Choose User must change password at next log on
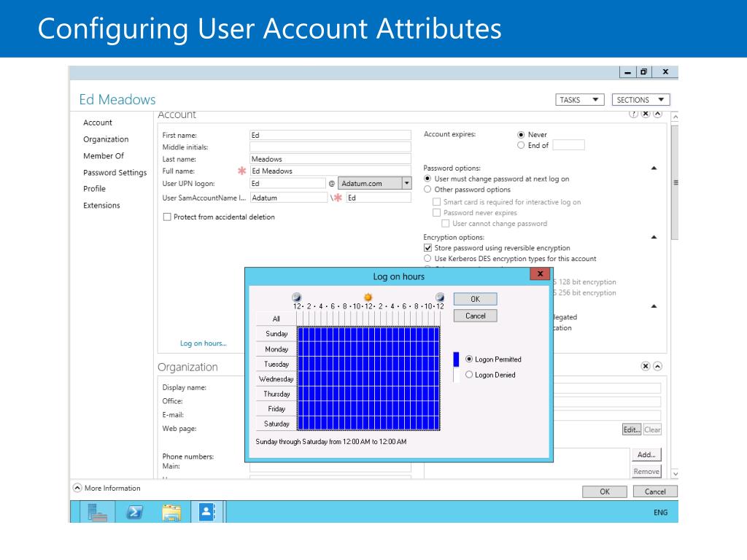 pos(427,179)
